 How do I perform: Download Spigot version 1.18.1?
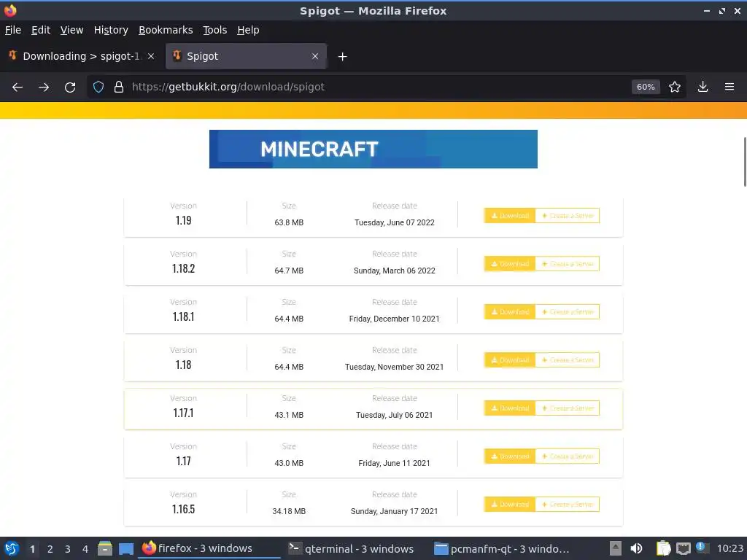pos(510,312)
